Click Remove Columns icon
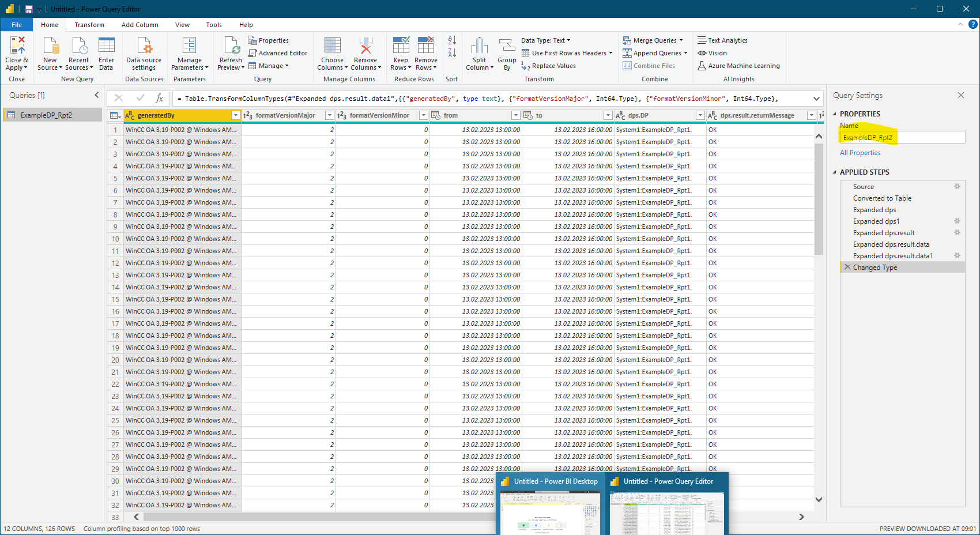The image size is (980, 535). point(365,46)
